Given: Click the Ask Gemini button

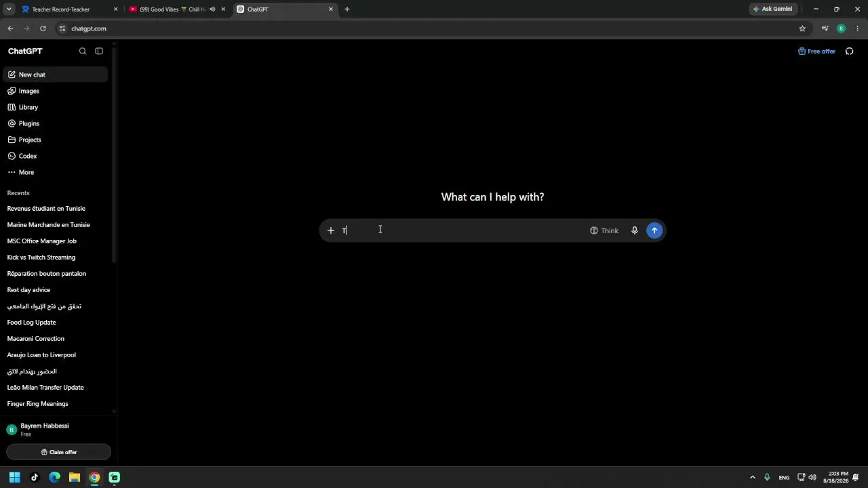Looking at the screenshot, I should [x=772, y=9].
